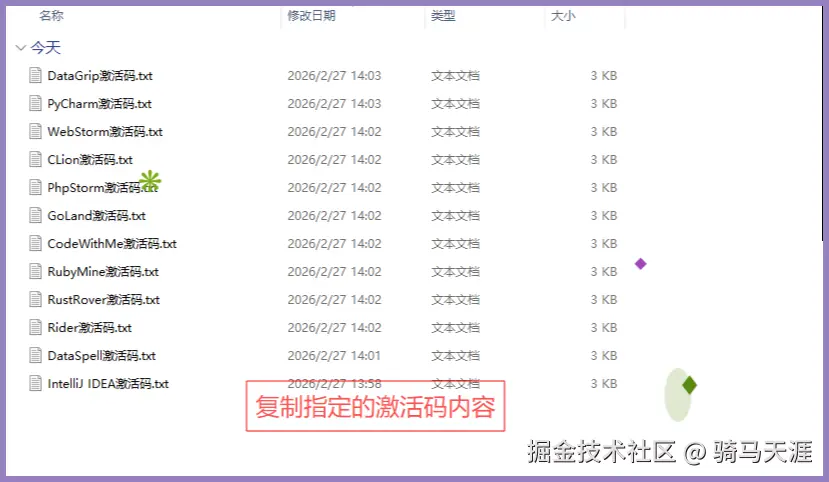Click 文本文档 type in CodeWithMe row
Image resolution: width=829 pixels, height=482 pixels.
pyautogui.click(x=455, y=244)
